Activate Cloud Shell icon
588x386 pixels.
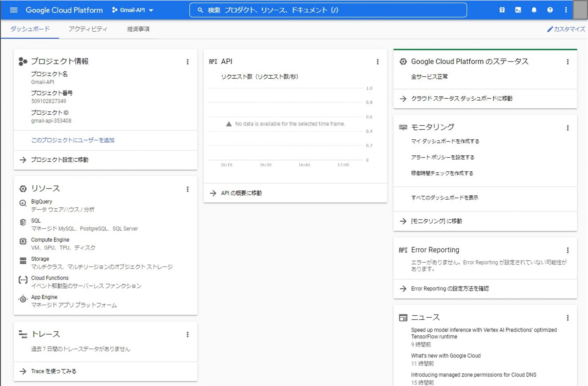click(x=518, y=10)
